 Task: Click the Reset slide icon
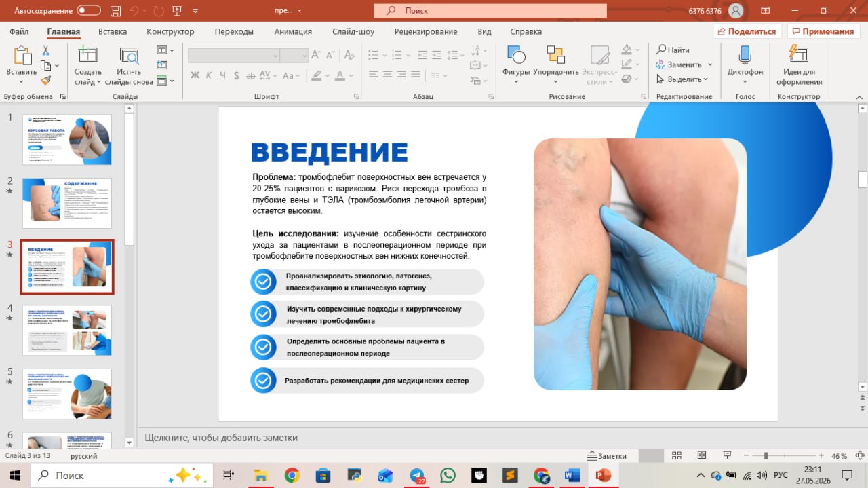pos(161,65)
